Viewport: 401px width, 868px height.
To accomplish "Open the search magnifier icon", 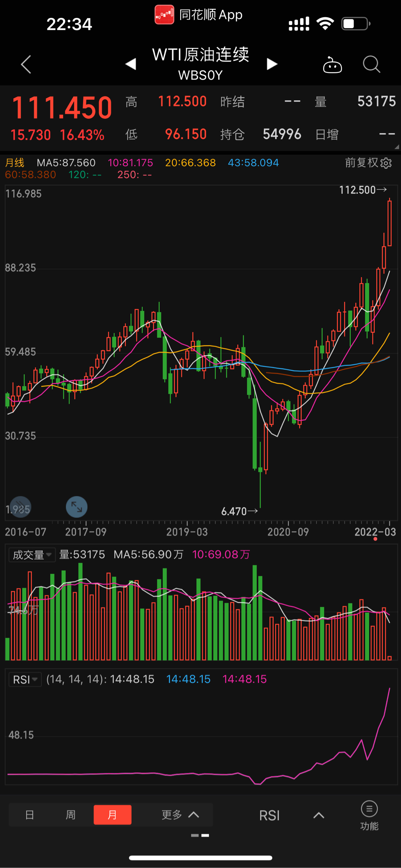I will point(371,65).
